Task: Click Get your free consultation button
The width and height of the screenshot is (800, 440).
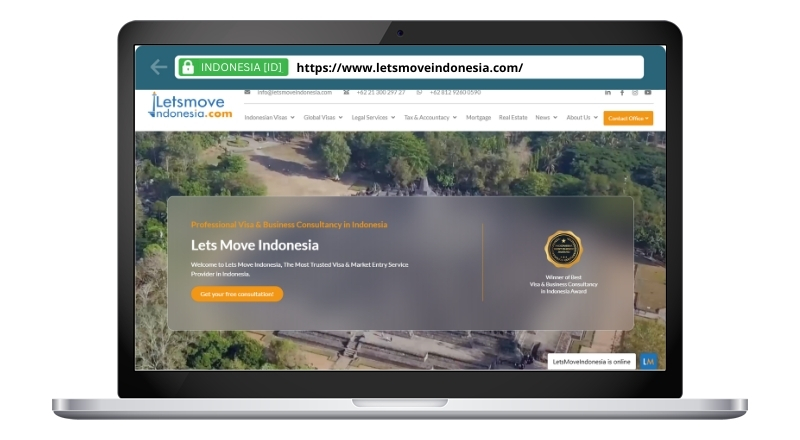Action: click(x=237, y=294)
